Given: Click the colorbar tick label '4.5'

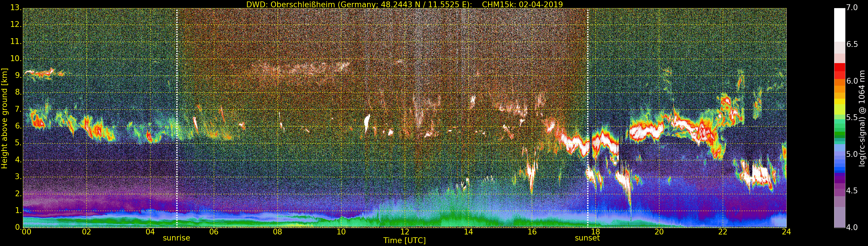Looking at the screenshot, I should 852,191.
